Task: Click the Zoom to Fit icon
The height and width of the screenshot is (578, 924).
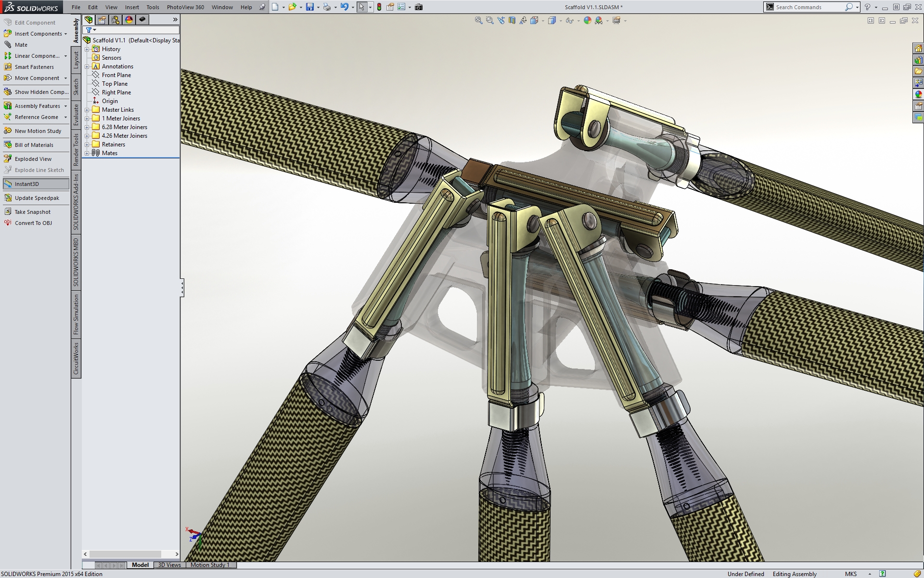Action: 478,21
